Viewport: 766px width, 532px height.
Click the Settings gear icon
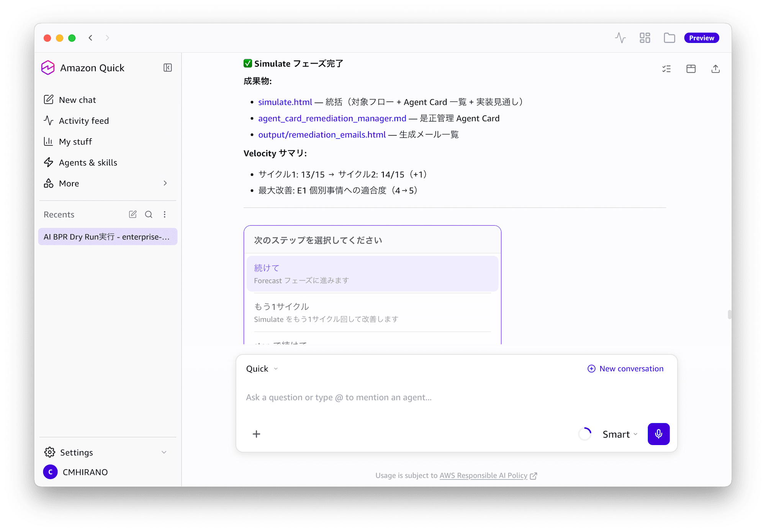pos(49,452)
